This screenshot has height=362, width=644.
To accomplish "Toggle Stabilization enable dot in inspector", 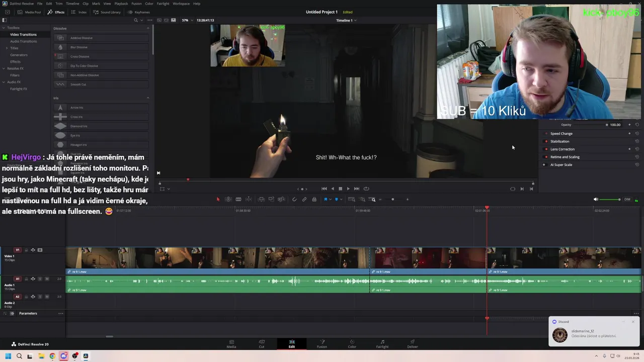I will coord(546,141).
